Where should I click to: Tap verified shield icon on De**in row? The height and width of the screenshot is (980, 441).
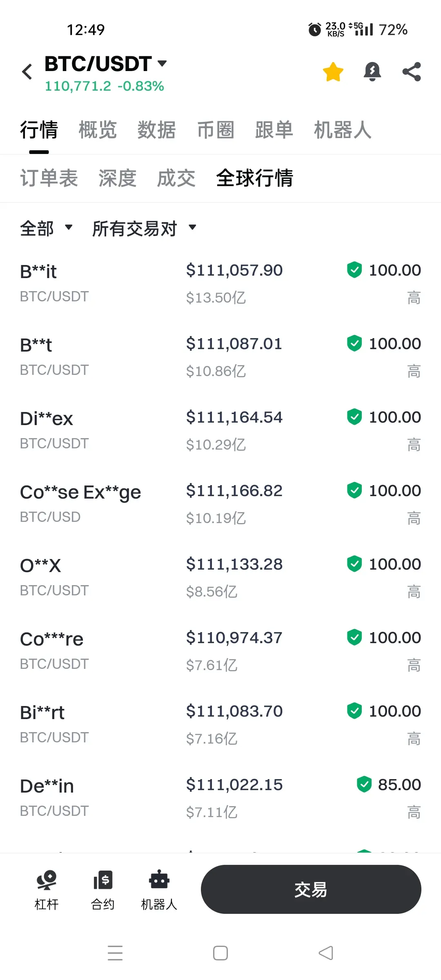(x=364, y=784)
